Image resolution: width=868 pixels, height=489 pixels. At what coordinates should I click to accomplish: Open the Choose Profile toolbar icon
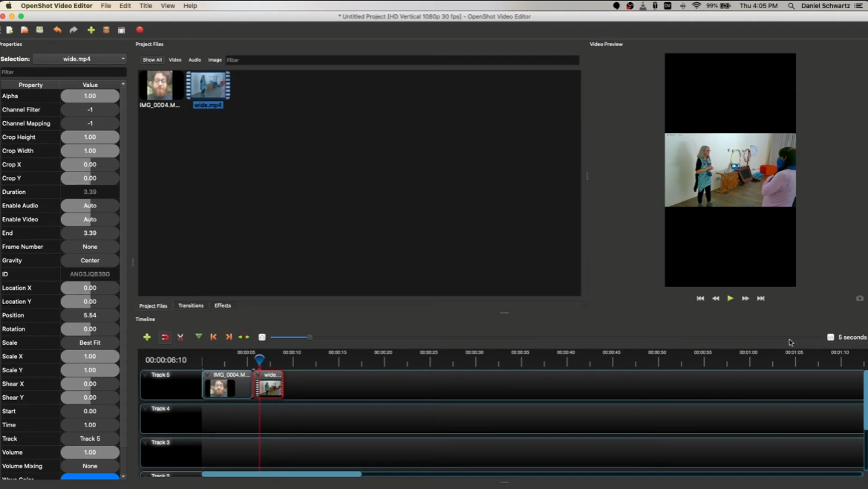[x=106, y=30]
